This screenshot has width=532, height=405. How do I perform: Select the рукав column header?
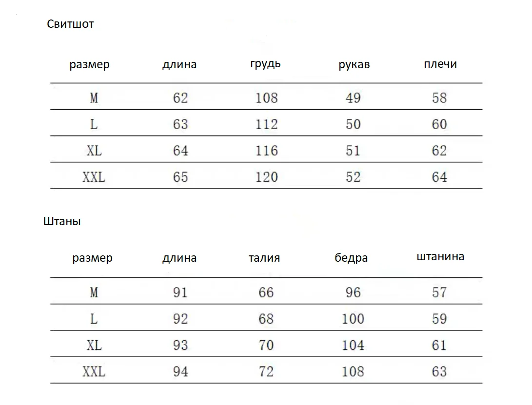pyautogui.click(x=354, y=64)
